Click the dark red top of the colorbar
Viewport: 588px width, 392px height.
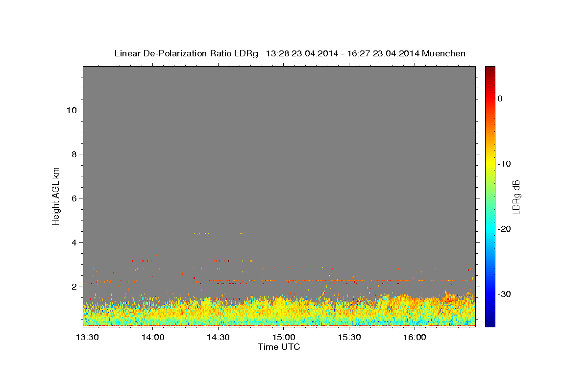coord(490,71)
